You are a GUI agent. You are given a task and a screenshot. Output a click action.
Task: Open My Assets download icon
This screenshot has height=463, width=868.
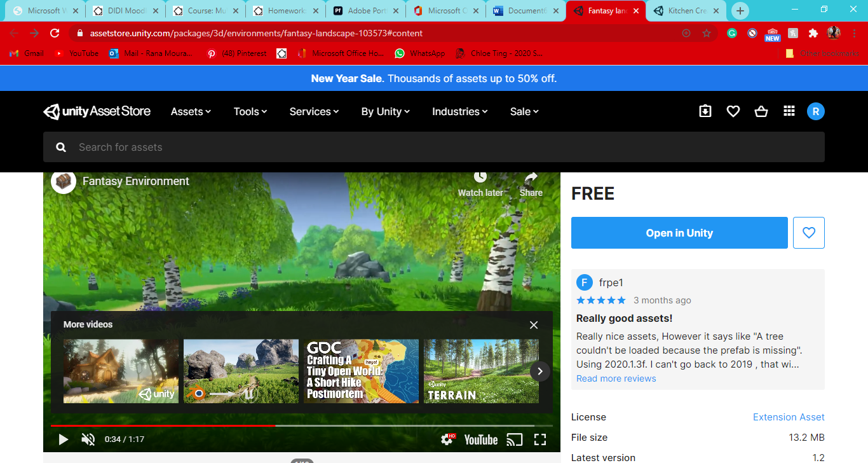[705, 111]
